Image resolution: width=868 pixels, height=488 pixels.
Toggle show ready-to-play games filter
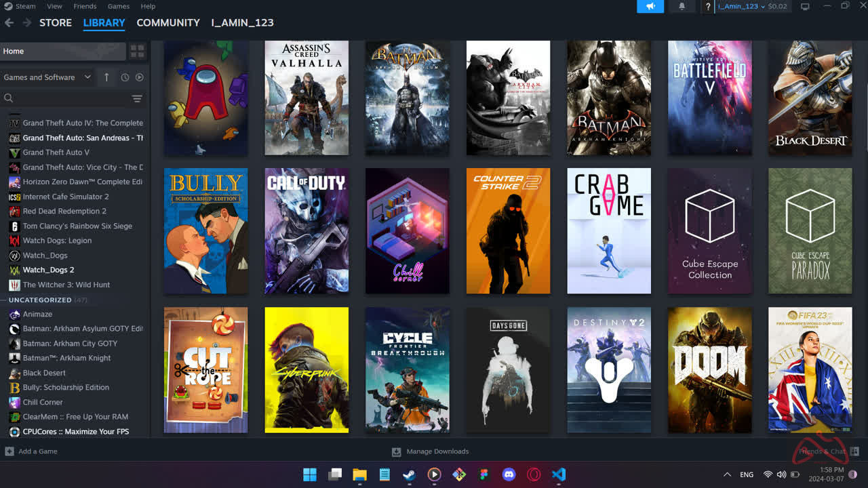(139, 77)
